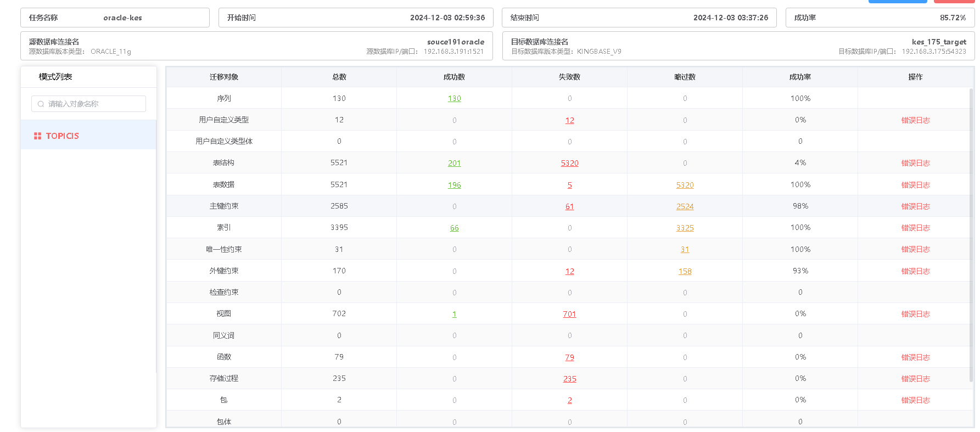Click the search magnifier icon in the schema filter
Viewport: 980px width, 432px height.
[x=41, y=104]
